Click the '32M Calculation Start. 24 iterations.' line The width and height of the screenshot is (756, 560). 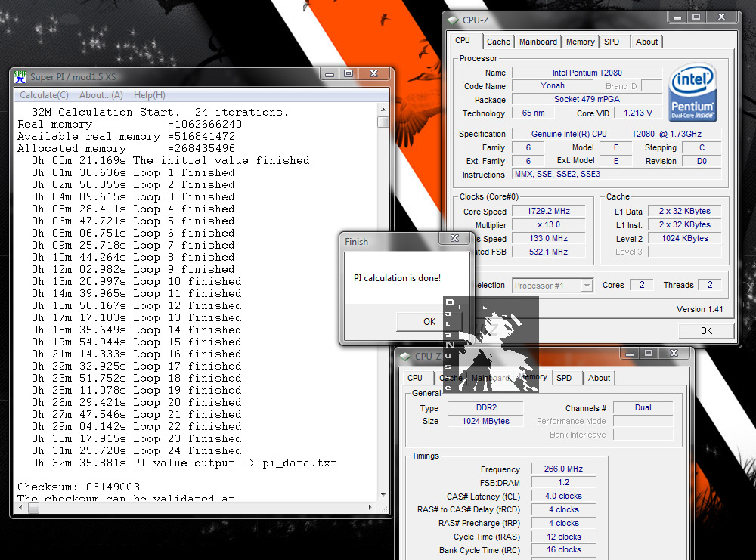pyautogui.click(x=160, y=112)
